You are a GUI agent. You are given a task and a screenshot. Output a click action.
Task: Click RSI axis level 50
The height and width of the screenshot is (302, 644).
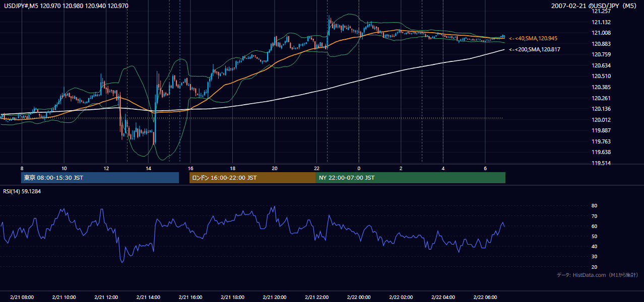click(x=594, y=236)
